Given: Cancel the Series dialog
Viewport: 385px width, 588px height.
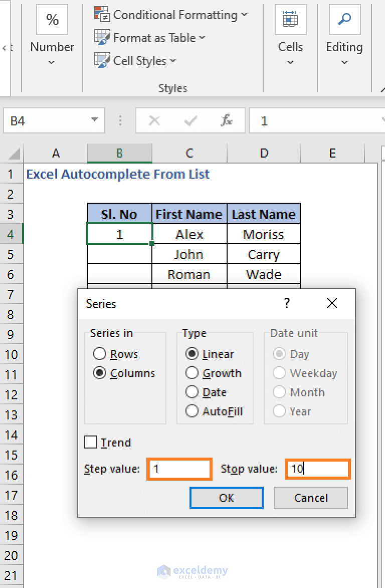Looking at the screenshot, I should click(x=311, y=498).
